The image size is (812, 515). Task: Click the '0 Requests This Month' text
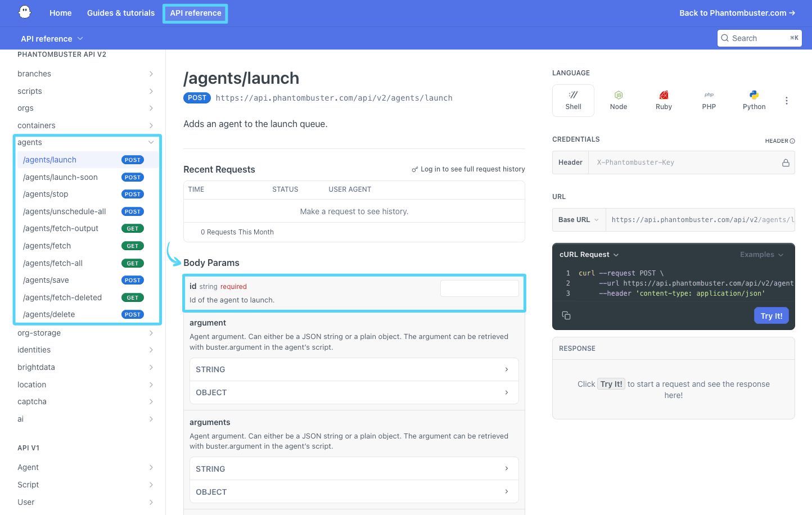pos(237,232)
